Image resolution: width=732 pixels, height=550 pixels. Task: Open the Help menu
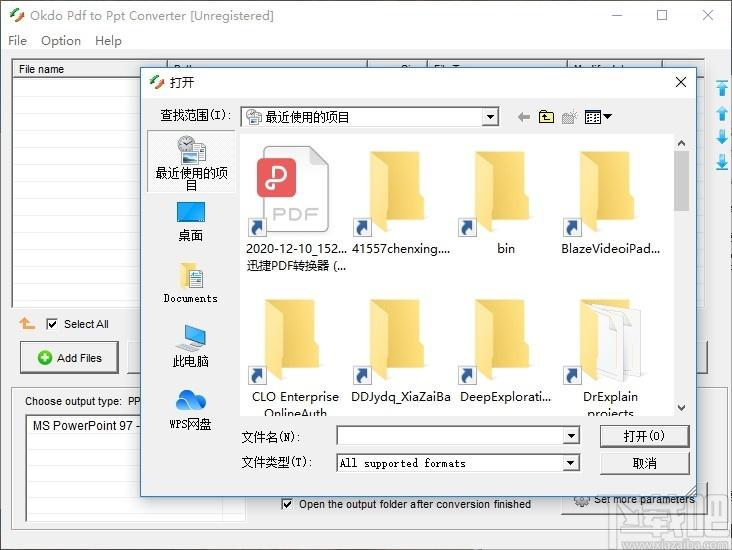[108, 41]
